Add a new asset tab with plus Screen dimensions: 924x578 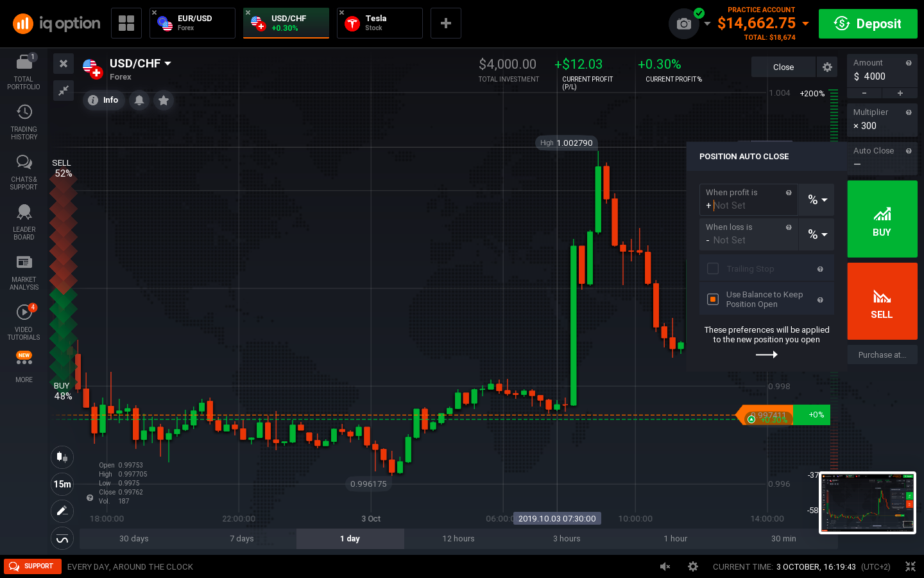click(x=446, y=23)
